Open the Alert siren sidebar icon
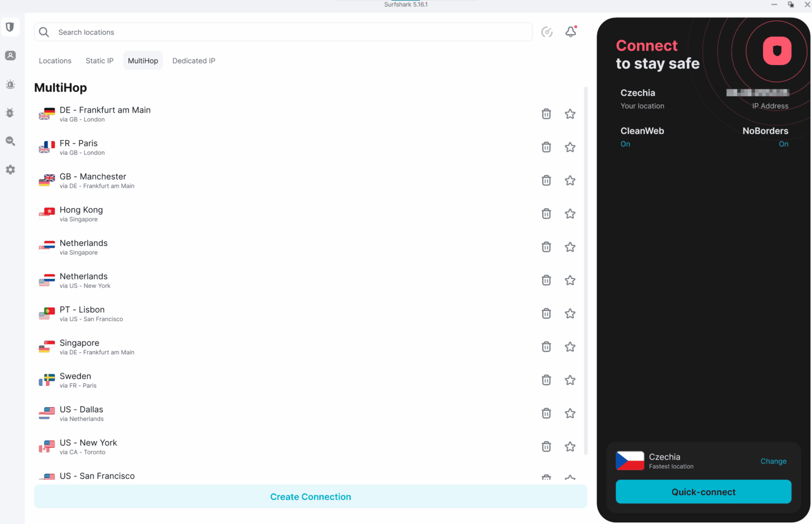Image resolution: width=812 pixels, height=524 pixels. (x=10, y=84)
